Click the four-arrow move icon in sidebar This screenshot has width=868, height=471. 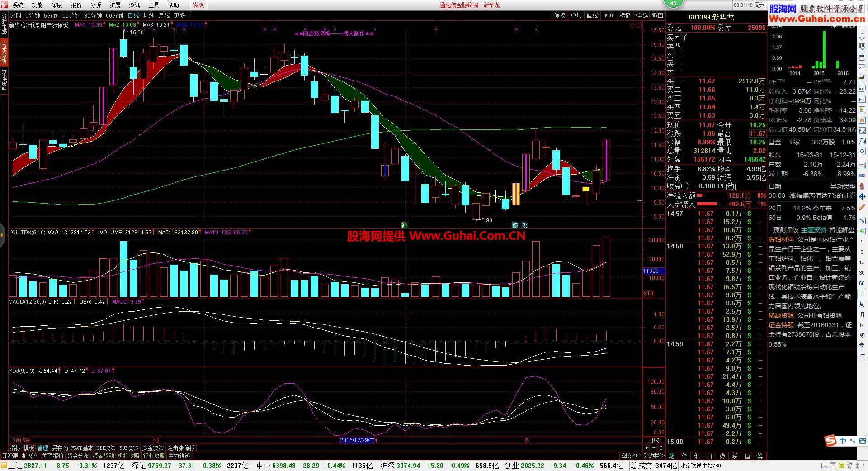tap(862, 197)
